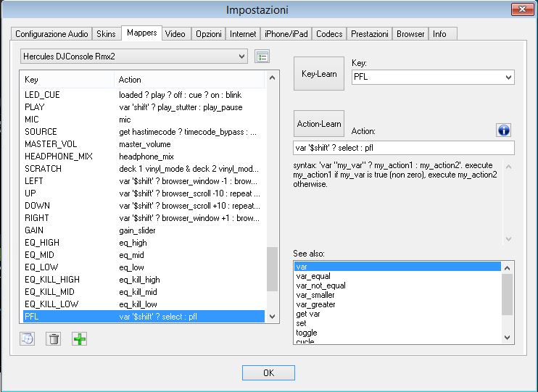Click the See also list scrollbar down arrow

point(508,337)
